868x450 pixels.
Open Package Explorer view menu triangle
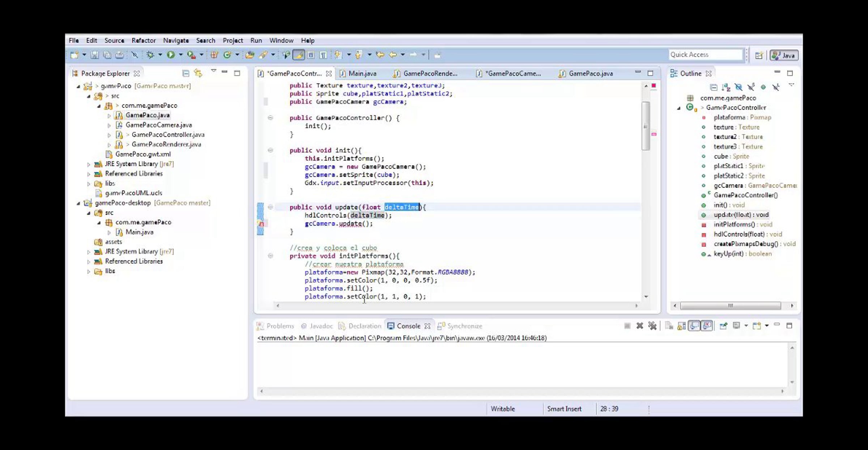(x=214, y=71)
